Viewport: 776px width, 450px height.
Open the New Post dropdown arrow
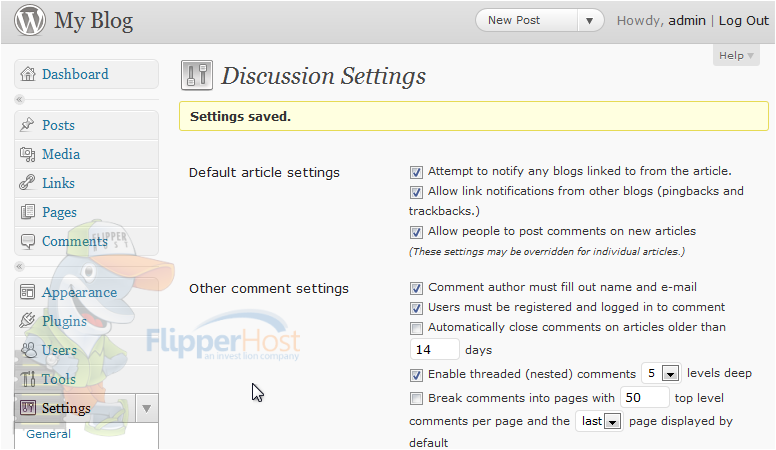[x=589, y=21]
